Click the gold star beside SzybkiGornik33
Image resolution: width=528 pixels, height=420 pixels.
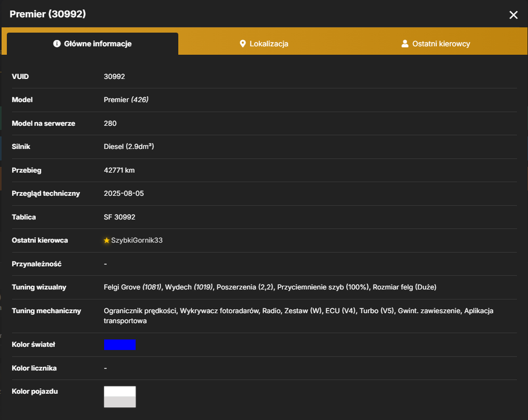(107, 240)
